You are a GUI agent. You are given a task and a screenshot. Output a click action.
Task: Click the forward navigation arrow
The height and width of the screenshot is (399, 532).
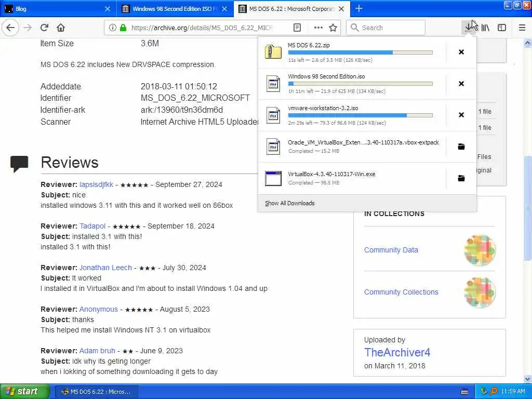(28, 28)
